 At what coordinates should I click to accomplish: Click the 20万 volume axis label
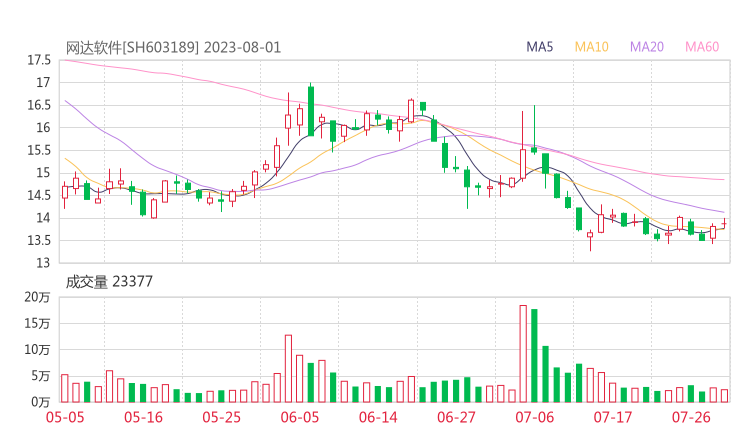37,297
